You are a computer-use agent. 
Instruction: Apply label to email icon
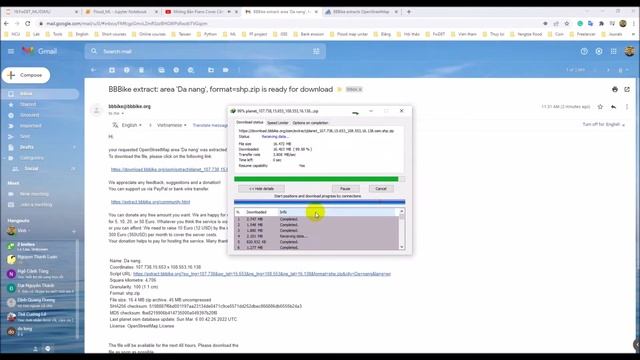point(225,70)
